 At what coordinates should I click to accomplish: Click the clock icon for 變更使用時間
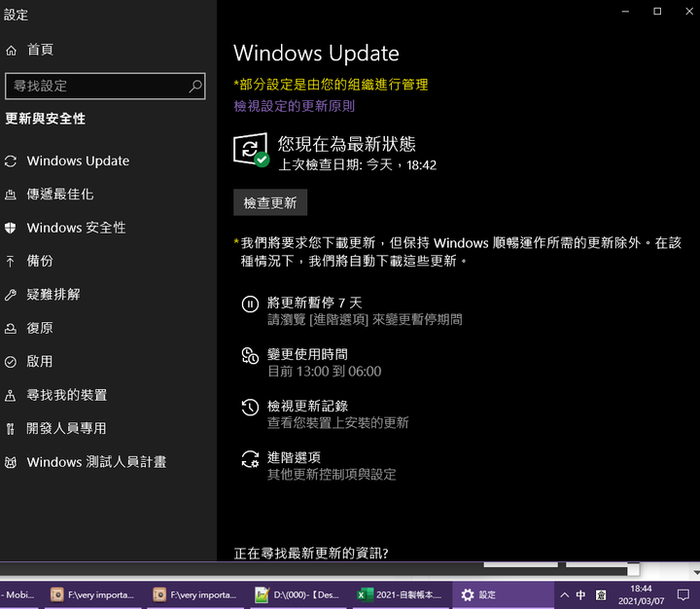(x=250, y=356)
